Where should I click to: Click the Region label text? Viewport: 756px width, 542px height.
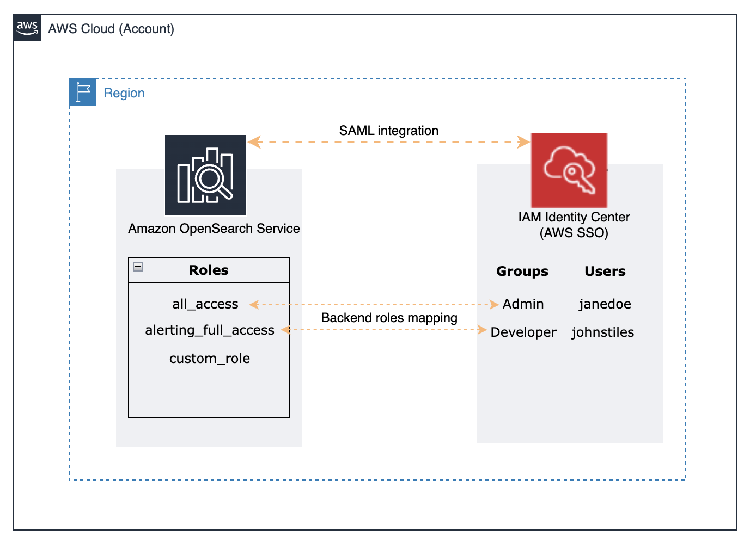tap(124, 93)
